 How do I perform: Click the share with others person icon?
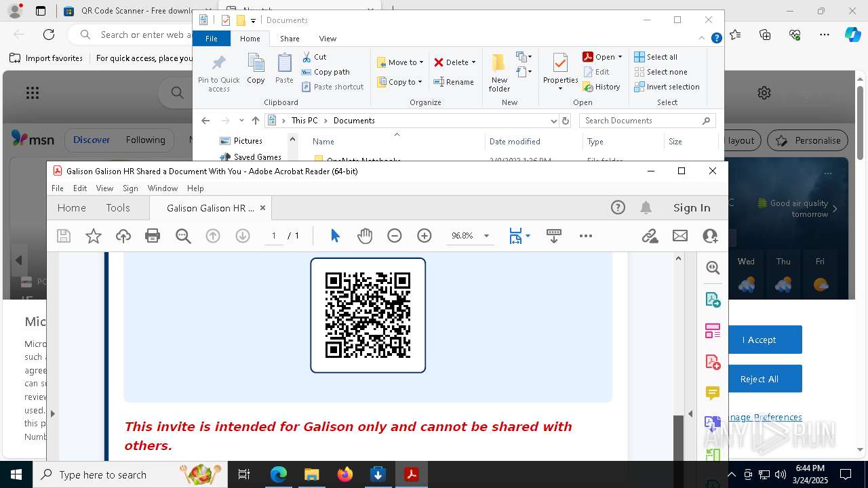(710, 236)
